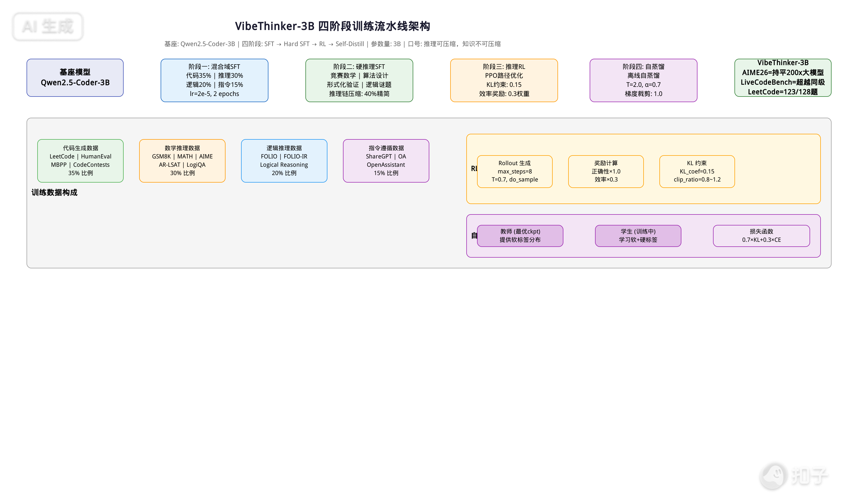Click the 阶段三: 推理RL stage box
The width and height of the screenshot is (842, 504).
[504, 80]
